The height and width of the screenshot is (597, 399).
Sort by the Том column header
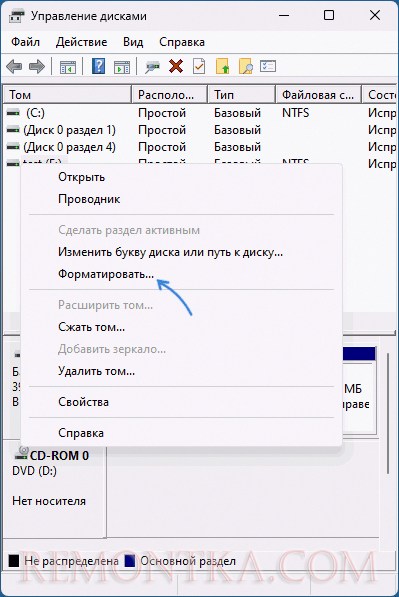tap(67, 95)
